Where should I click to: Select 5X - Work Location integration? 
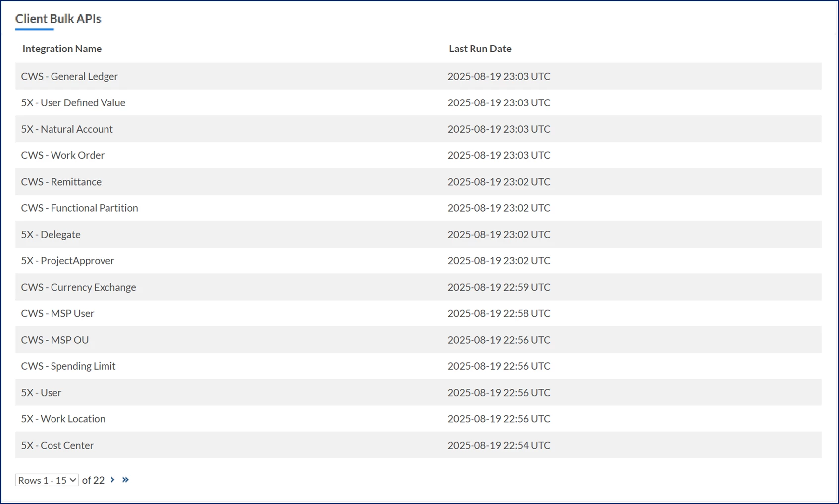click(x=63, y=419)
